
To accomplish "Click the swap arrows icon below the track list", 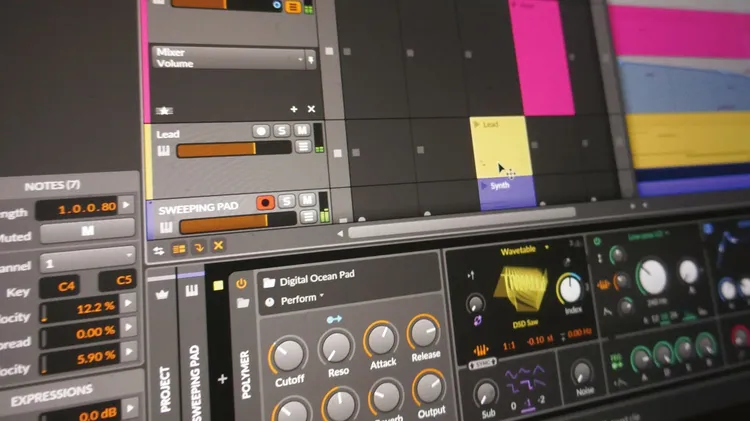I will 158,250.
